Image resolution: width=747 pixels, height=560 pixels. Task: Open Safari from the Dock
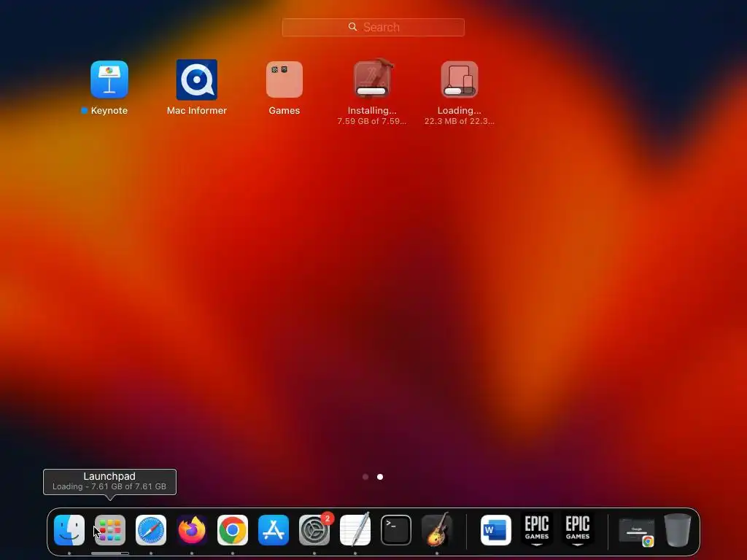click(x=151, y=530)
